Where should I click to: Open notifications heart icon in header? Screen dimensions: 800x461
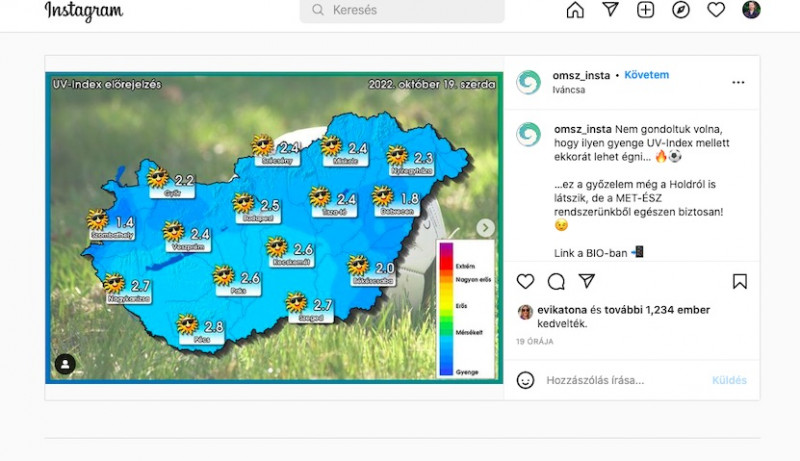click(716, 10)
